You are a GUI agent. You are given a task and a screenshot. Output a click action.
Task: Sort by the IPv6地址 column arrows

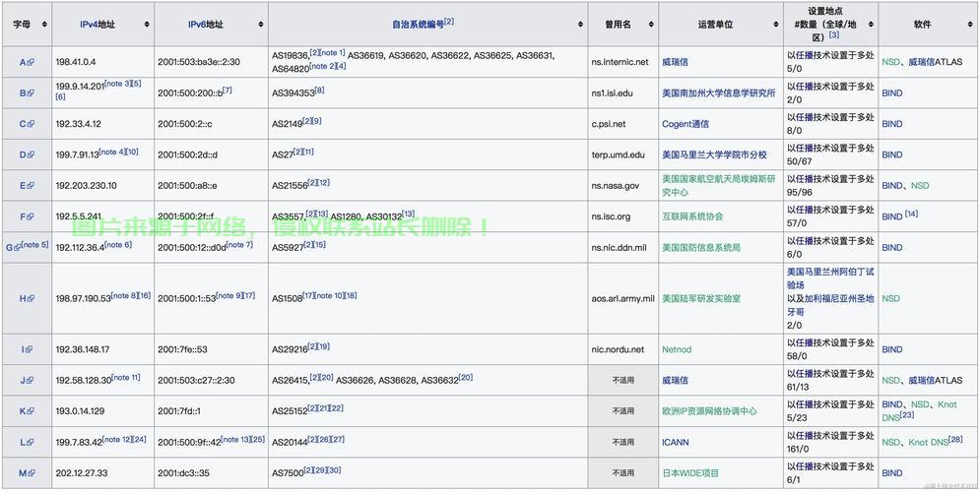[261, 25]
